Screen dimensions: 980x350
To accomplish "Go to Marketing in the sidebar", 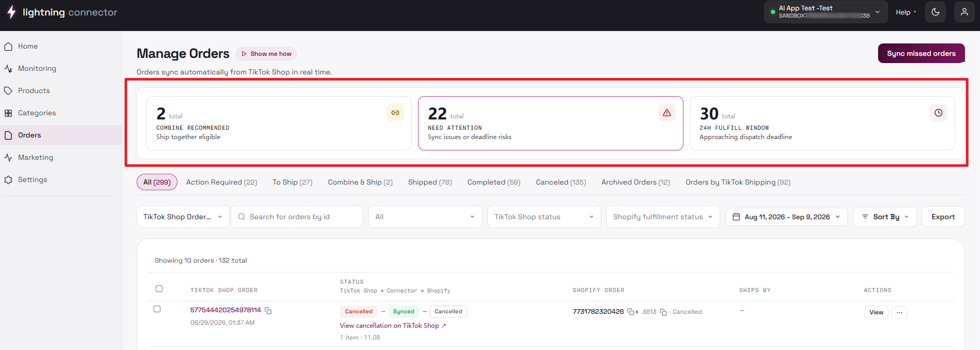I will point(61,158).
